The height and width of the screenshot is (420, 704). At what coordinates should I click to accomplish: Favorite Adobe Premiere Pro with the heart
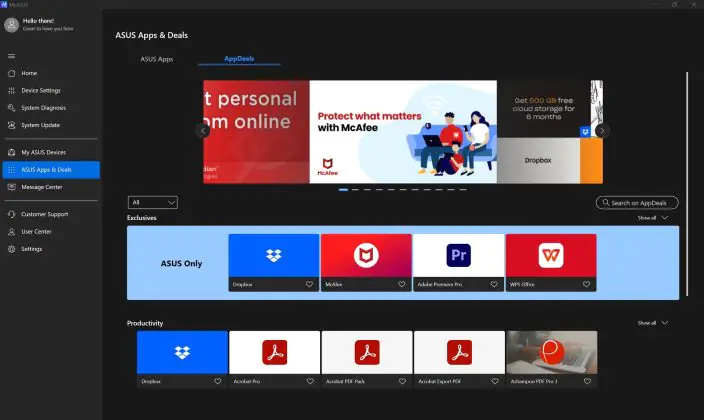coord(494,284)
